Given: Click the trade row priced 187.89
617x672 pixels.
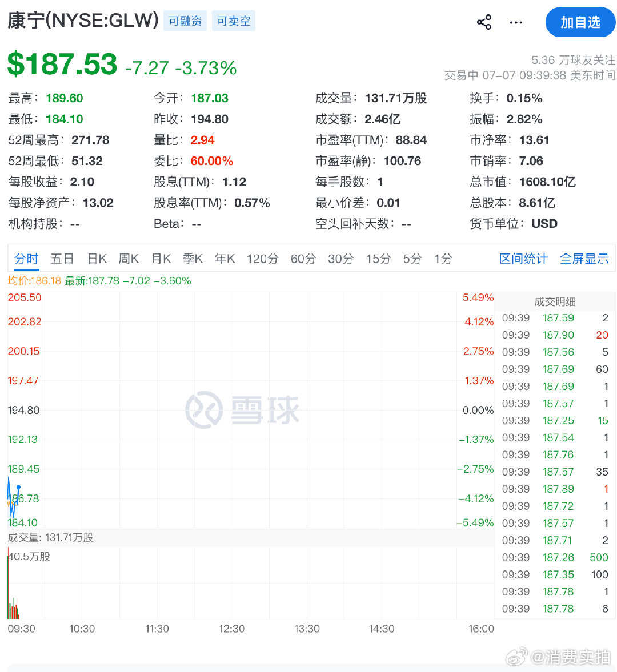Looking at the screenshot, I should tap(555, 489).
